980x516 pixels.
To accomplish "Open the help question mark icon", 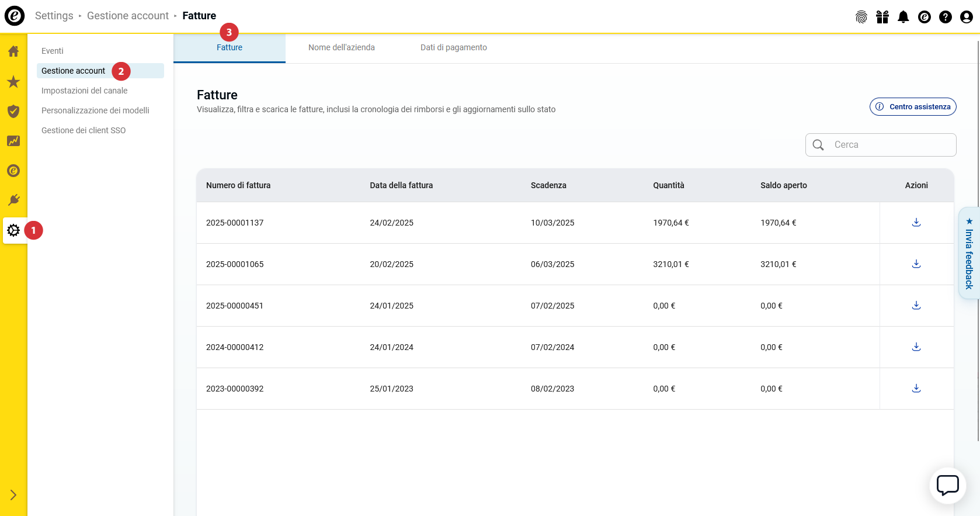I will point(945,17).
